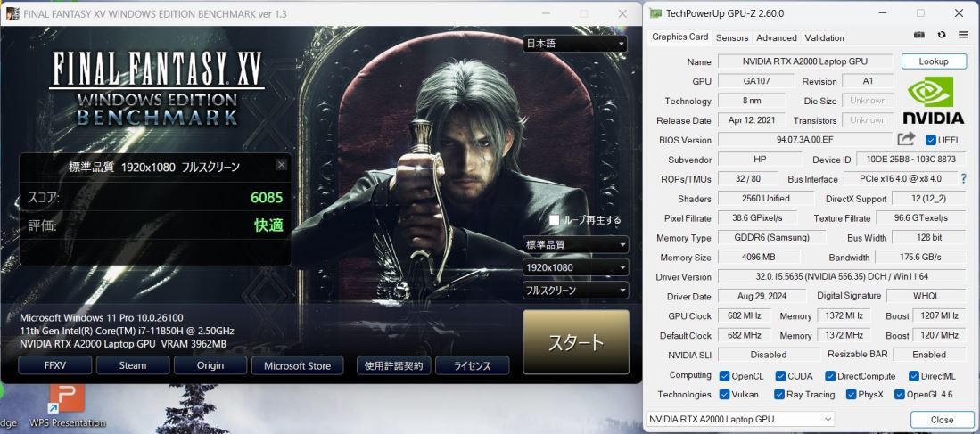Click Shaders value 2560 Unified
980x434 pixels.
(x=766, y=198)
